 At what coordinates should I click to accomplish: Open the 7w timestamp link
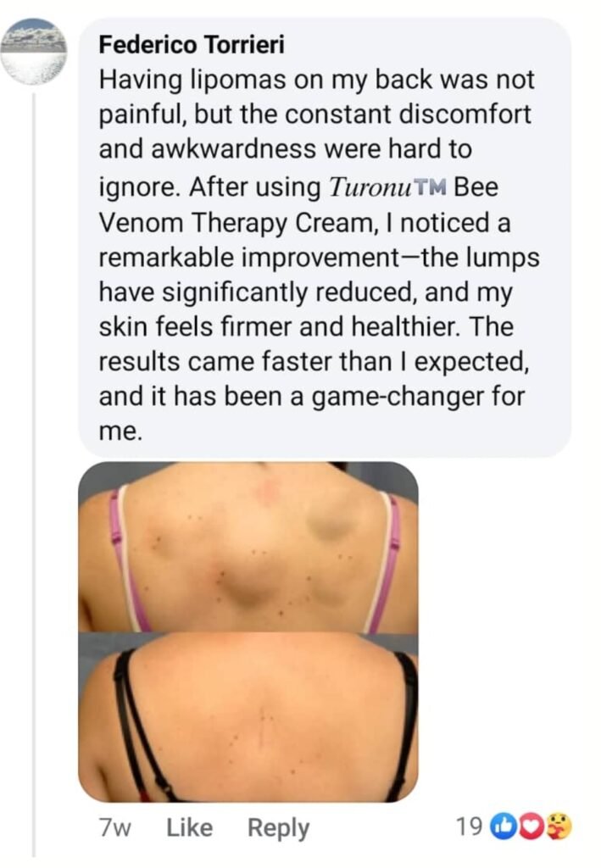pos(115,828)
